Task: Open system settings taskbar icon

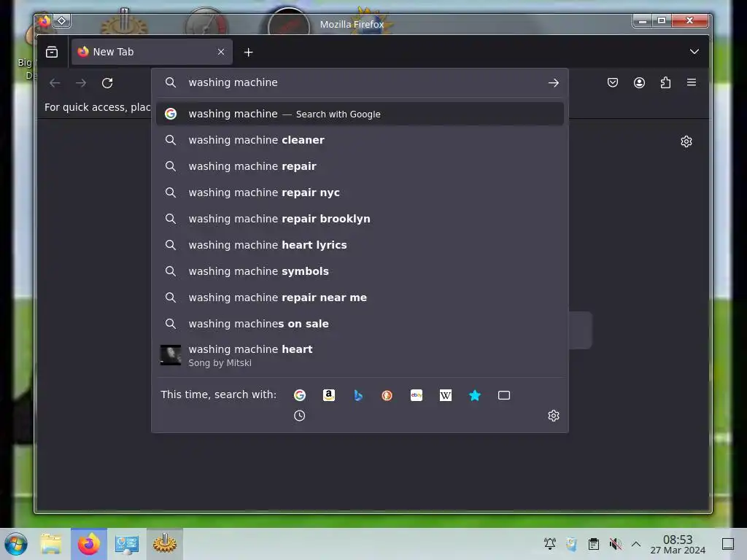Action: pyautogui.click(x=127, y=544)
